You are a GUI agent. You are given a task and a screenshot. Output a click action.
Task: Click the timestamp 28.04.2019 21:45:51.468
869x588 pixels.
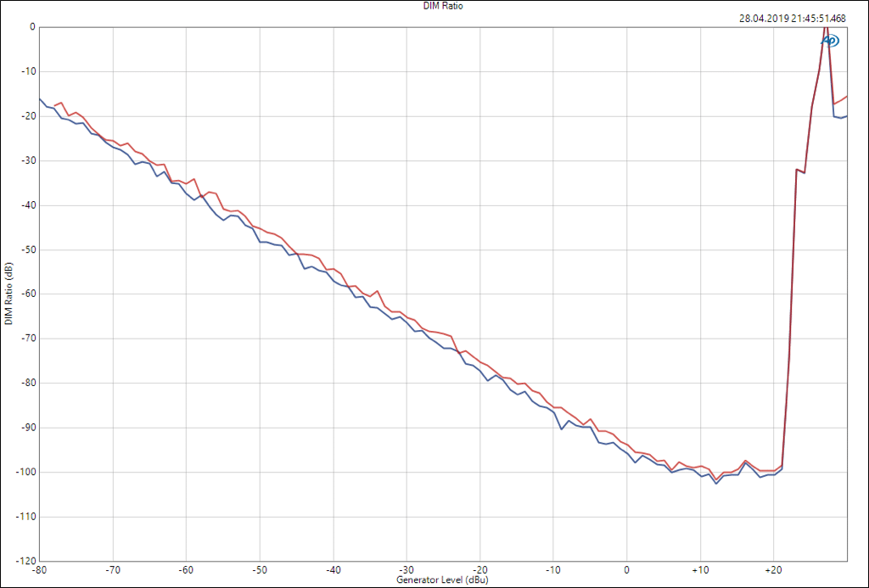point(792,17)
